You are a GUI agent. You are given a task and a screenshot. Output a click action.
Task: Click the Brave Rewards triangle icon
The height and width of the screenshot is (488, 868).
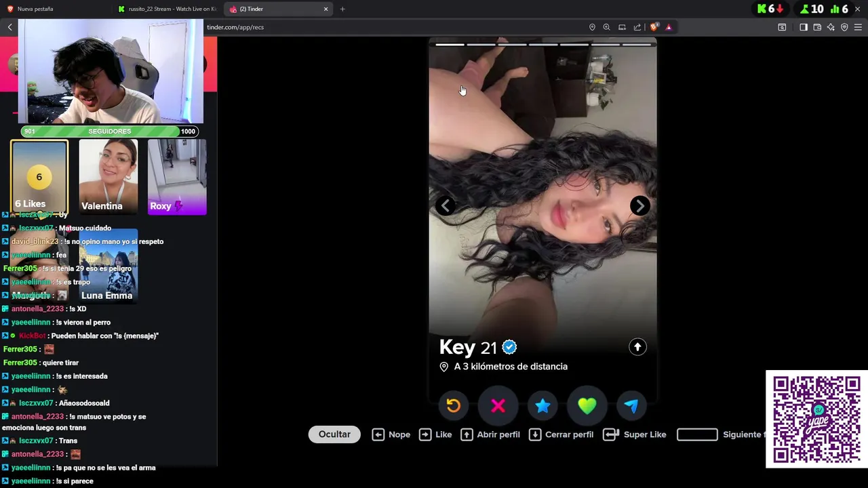pyautogui.click(x=669, y=27)
